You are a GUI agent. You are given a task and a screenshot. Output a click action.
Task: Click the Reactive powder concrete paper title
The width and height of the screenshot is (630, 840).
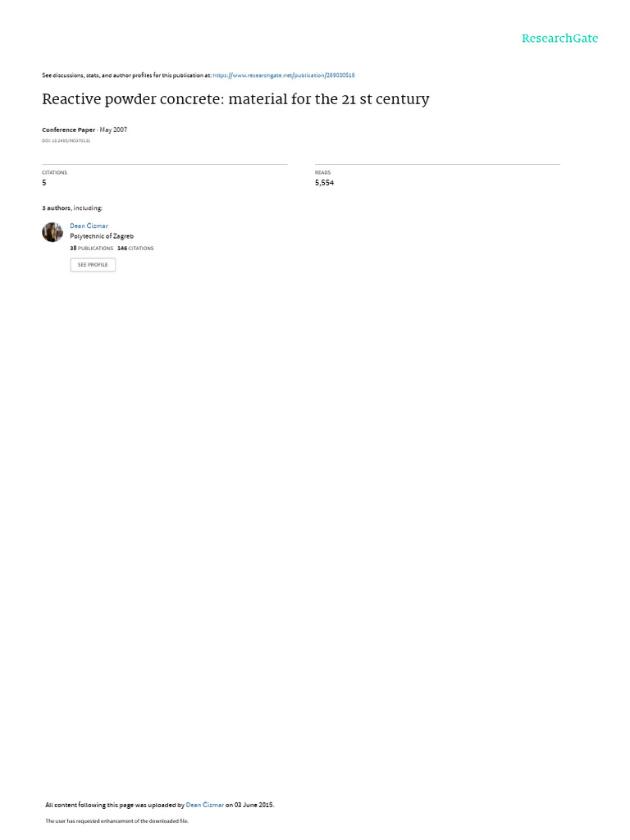point(235,99)
